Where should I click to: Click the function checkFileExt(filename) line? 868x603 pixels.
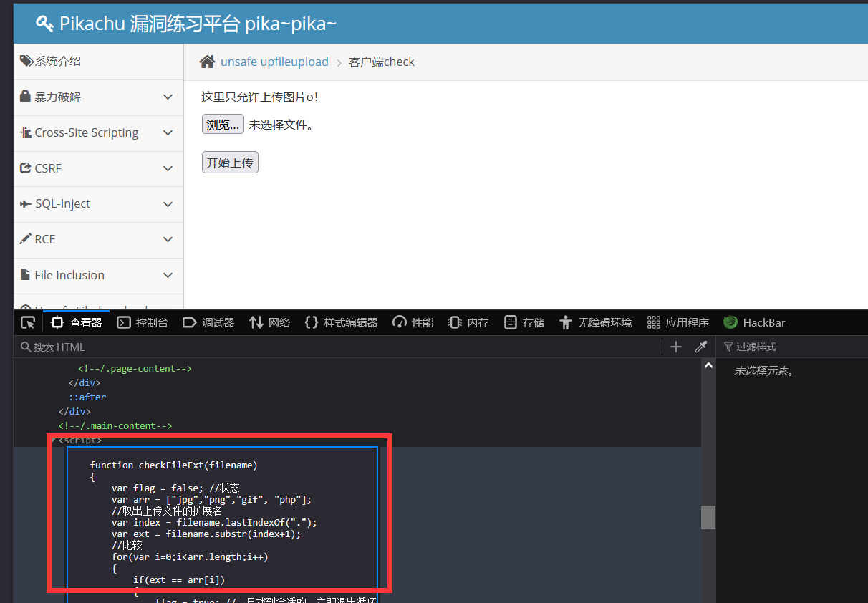click(x=173, y=465)
